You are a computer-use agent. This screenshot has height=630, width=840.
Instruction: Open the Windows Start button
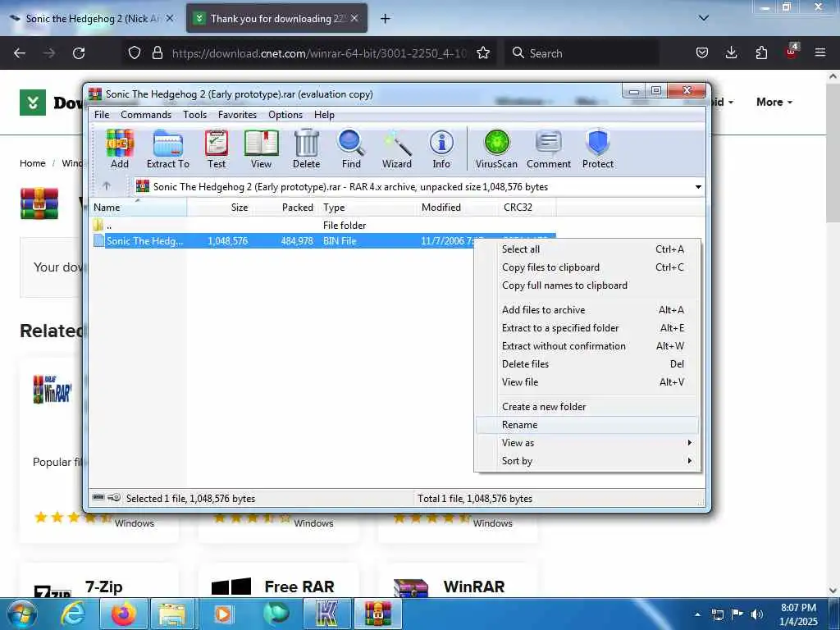22,614
